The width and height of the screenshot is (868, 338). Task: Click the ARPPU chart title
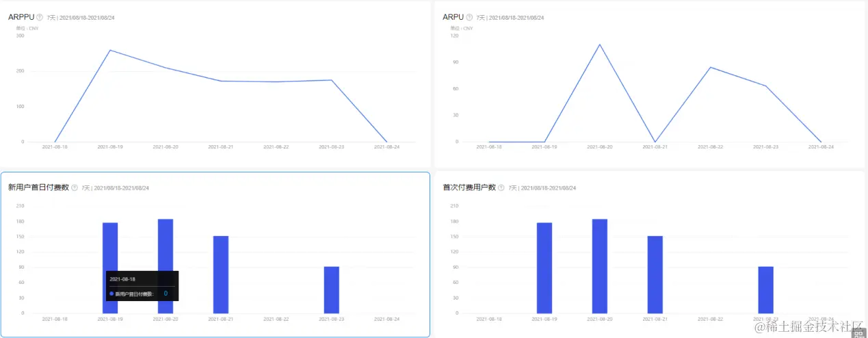click(x=21, y=17)
